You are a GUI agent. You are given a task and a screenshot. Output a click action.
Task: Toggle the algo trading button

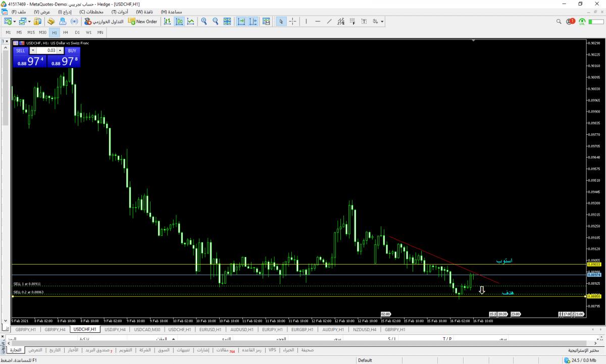pyautogui.click(x=104, y=21)
